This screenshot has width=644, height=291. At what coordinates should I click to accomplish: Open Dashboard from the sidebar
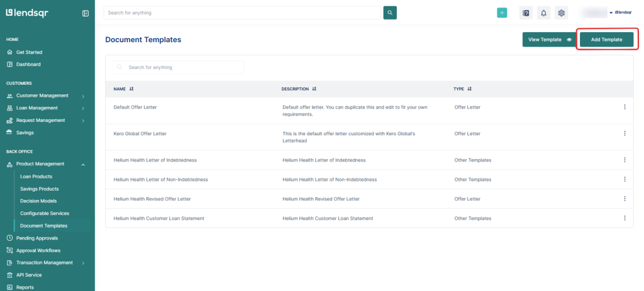pyautogui.click(x=28, y=64)
